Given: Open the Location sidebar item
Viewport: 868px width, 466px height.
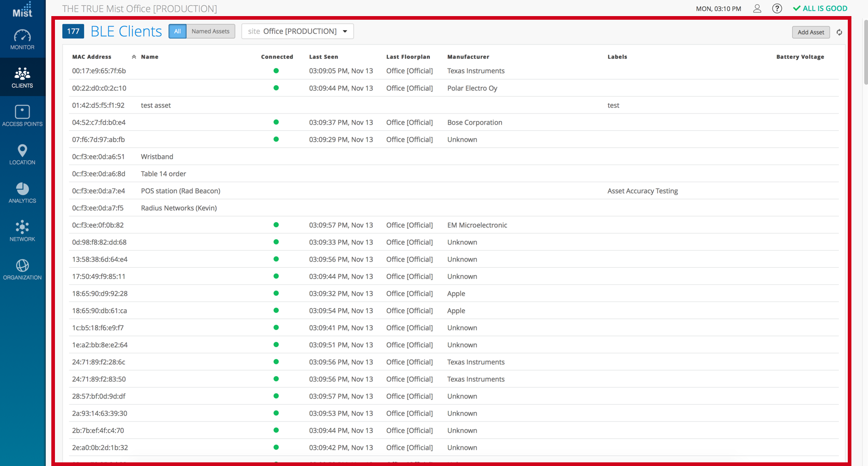Looking at the screenshot, I should click(x=22, y=155).
